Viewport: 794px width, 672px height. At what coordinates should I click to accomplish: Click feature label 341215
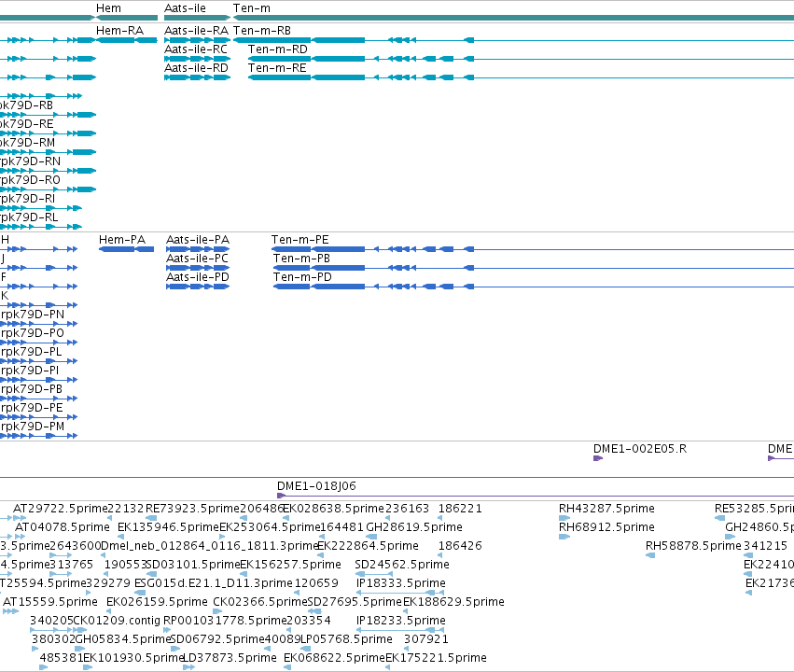765,546
